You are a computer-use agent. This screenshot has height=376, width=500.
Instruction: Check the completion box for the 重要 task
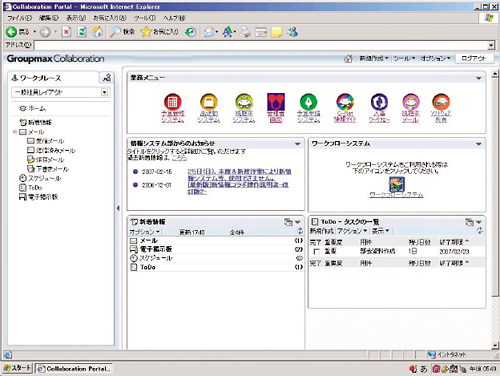pyautogui.click(x=317, y=252)
